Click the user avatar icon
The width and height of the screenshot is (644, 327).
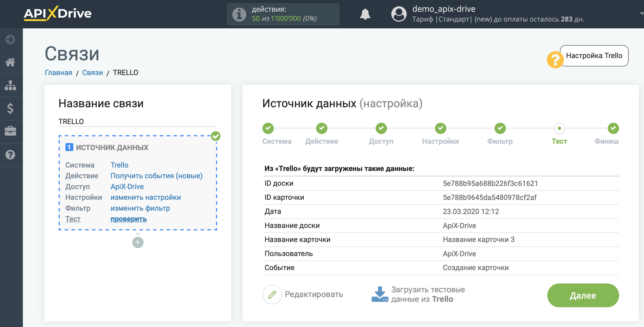coord(399,14)
